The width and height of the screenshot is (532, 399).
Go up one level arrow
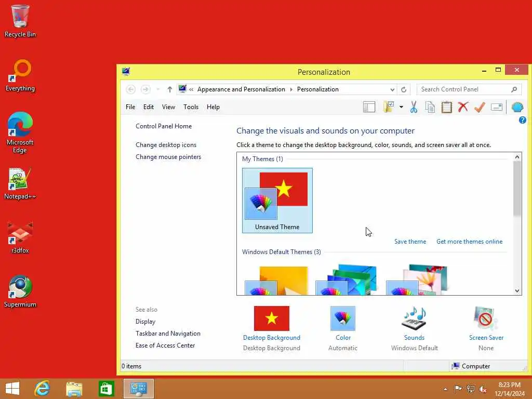170,89
